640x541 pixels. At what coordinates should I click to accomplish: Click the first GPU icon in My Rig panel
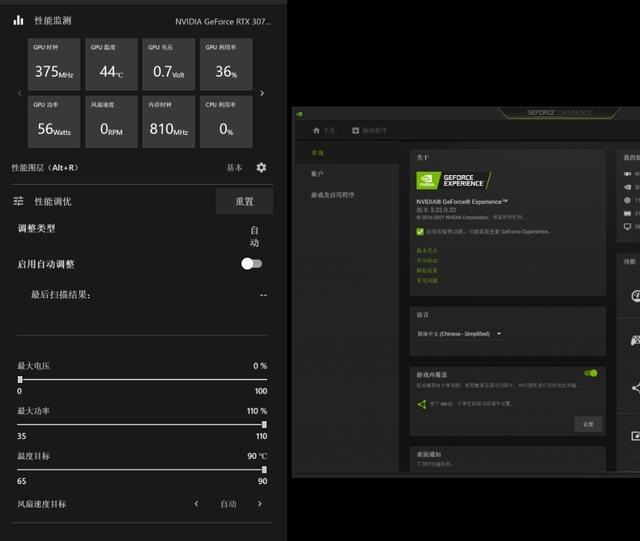pyautogui.click(x=627, y=174)
